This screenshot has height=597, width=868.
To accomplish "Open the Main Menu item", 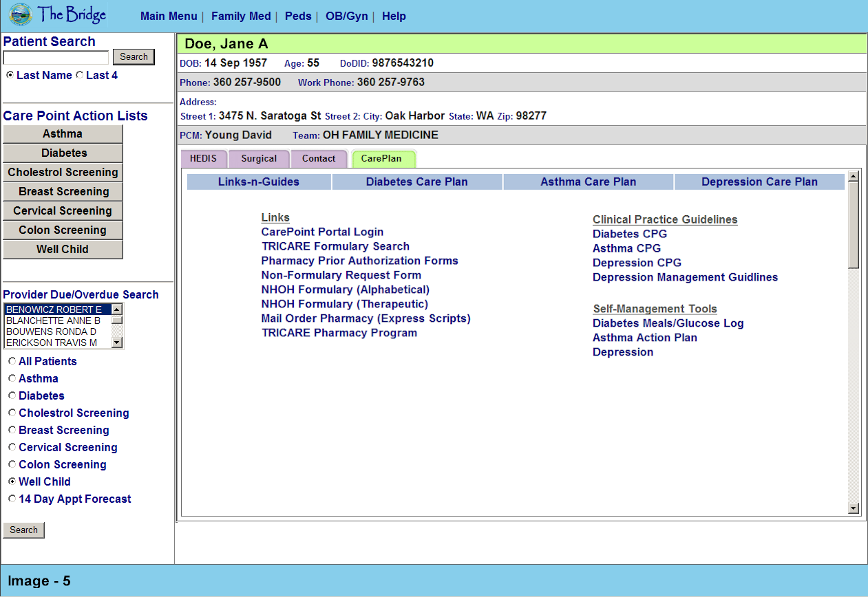I will (169, 16).
